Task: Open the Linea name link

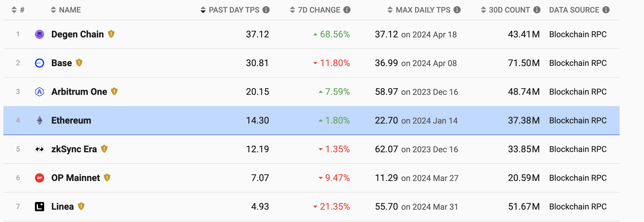Action: [62, 207]
